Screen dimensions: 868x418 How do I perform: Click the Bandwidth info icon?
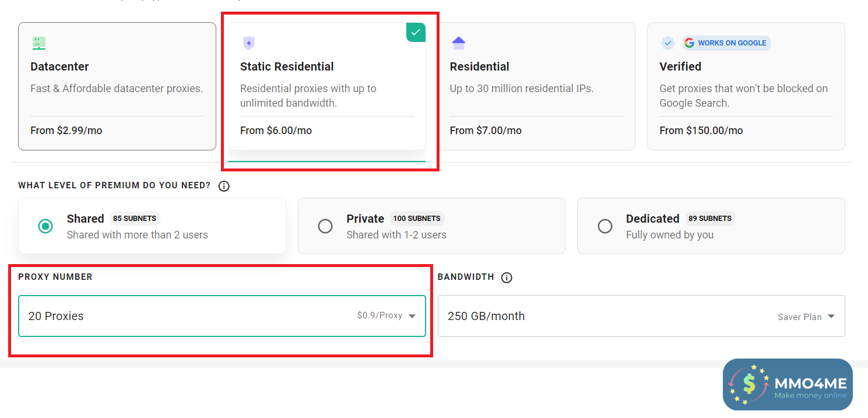[x=507, y=278]
